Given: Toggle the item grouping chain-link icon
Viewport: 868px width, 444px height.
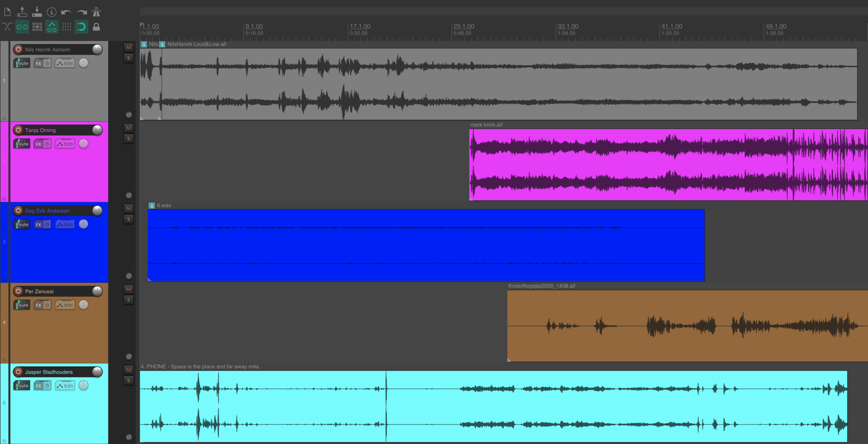Looking at the screenshot, I should click(x=22, y=27).
